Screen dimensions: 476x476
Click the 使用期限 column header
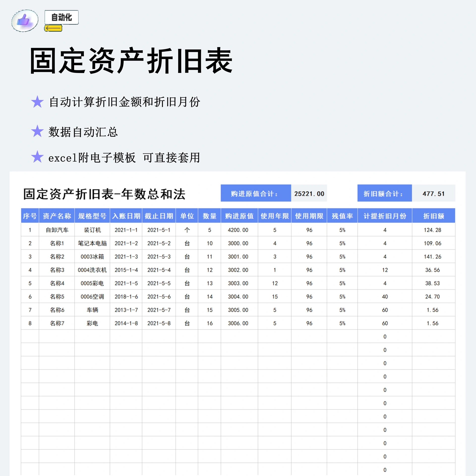[x=309, y=216]
